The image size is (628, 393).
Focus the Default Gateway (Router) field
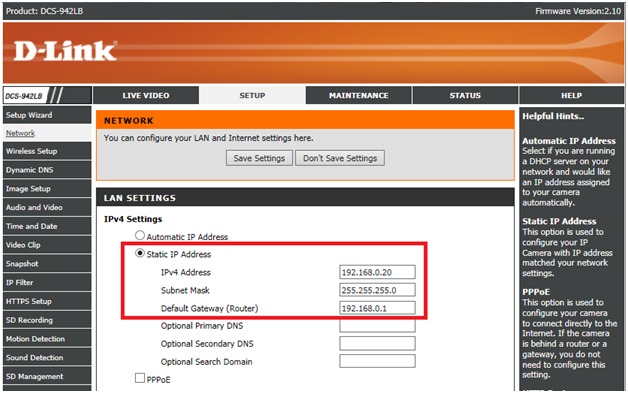377,308
